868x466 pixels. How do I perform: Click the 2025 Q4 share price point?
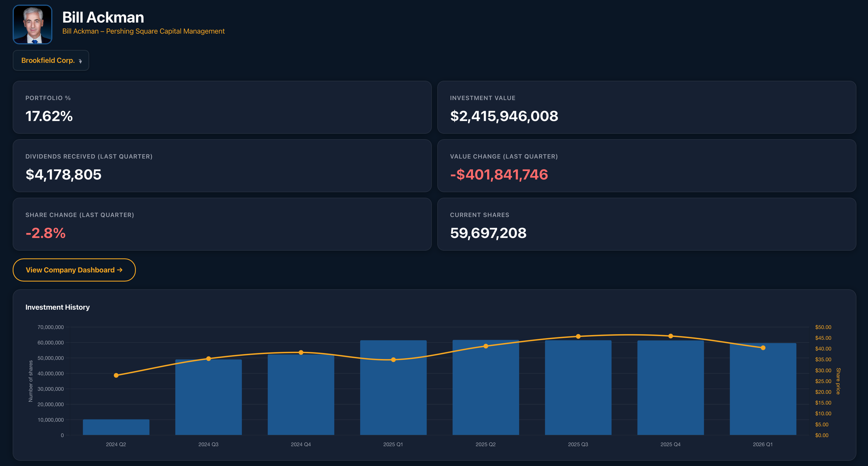click(670, 336)
